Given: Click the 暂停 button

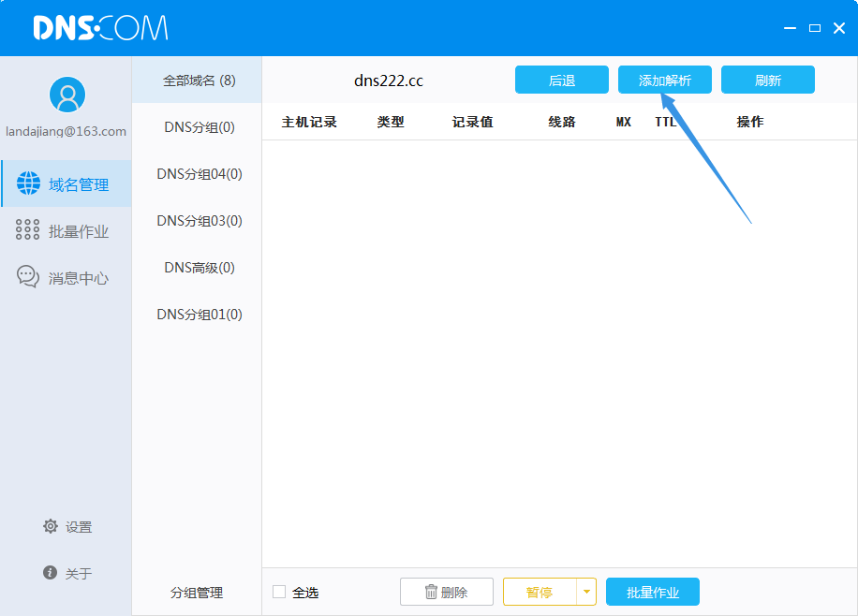Looking at the screenshot, I should (540, 592).
